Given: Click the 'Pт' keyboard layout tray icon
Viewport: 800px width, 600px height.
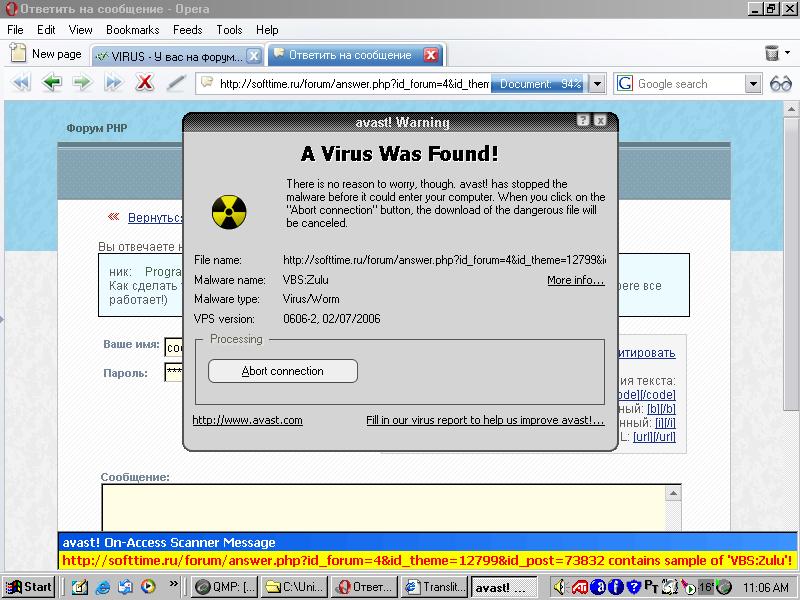Looking at the screenshot, I should (651, 587).
